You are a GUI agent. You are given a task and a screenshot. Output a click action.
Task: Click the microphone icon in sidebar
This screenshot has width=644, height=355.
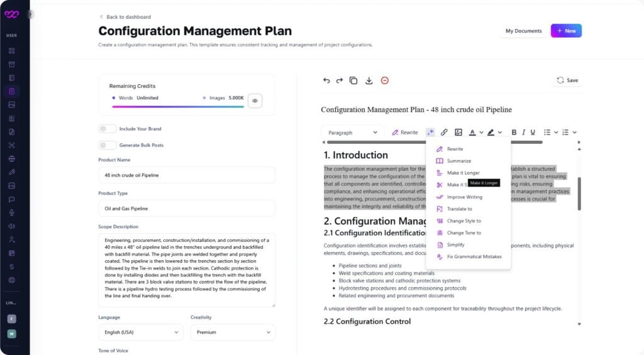pyautogui.click(x=11, y=212)
